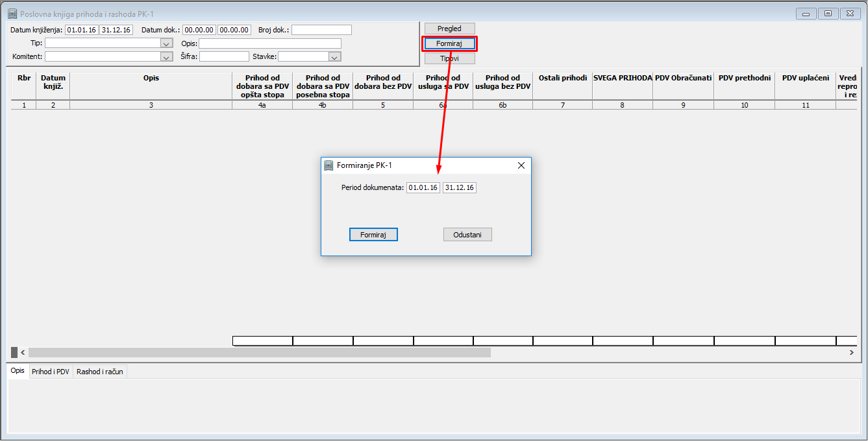Maximize the Poslovna knjiga PK-1 window
The width and height of the screenshot is (868, 441).
coord(828,13)
